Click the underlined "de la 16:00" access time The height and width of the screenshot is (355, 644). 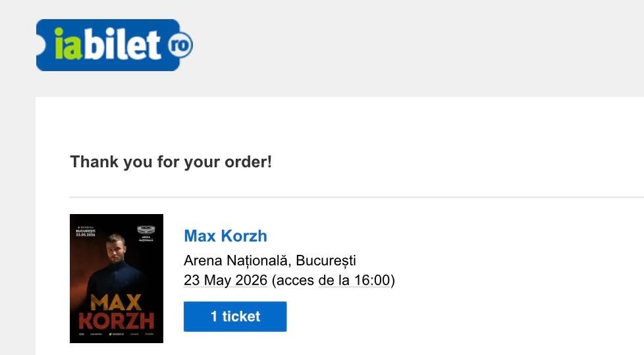(x=354, y=281)
